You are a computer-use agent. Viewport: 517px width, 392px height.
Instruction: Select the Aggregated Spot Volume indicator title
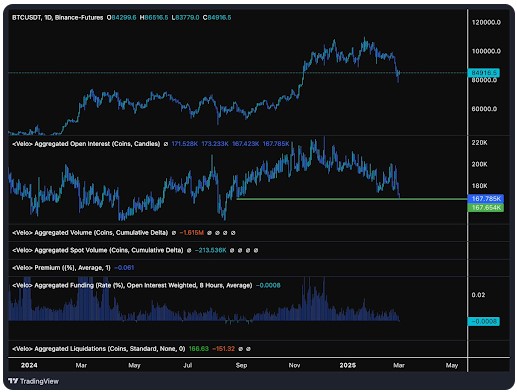point(98,250)
